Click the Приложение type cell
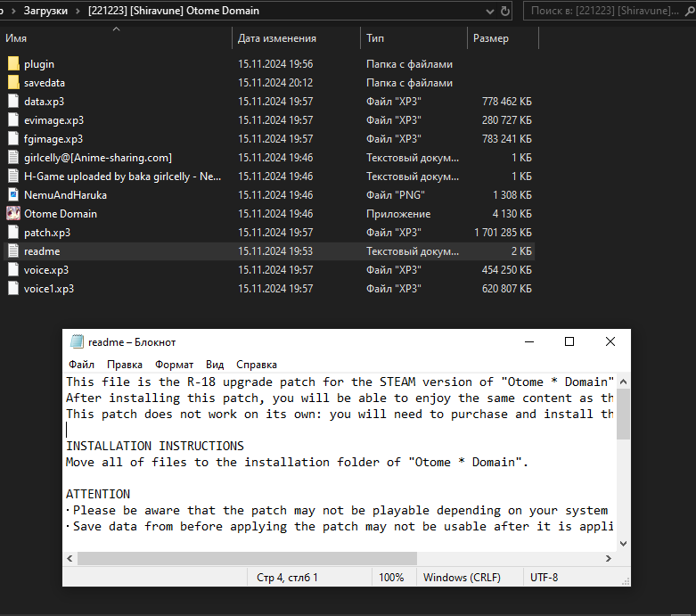 [398, 214]
